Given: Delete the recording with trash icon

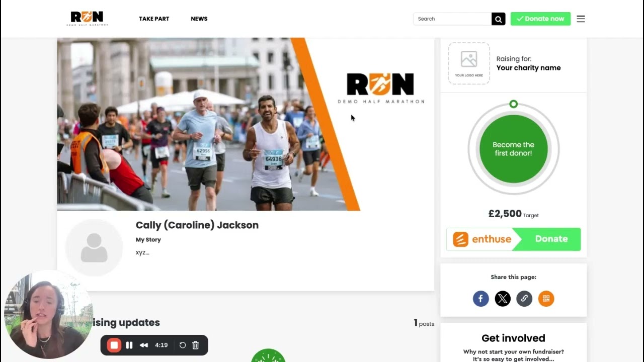Looking at the screenshot, I should click(x=196, y=345).
